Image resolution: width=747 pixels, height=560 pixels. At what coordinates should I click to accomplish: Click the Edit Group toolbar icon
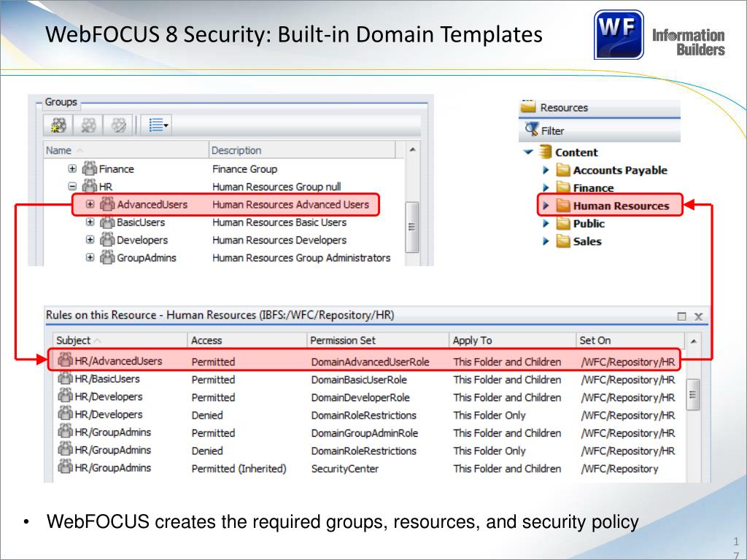(x=88, y=125)
